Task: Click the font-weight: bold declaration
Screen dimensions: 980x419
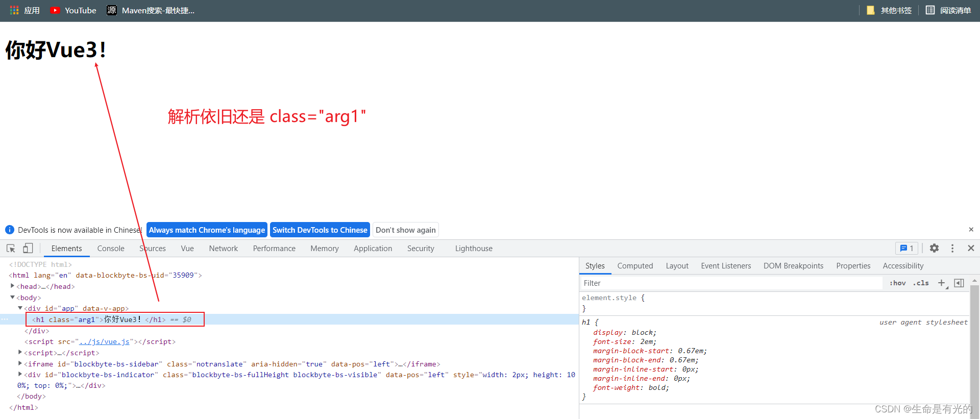Action: tap(631, 387)
